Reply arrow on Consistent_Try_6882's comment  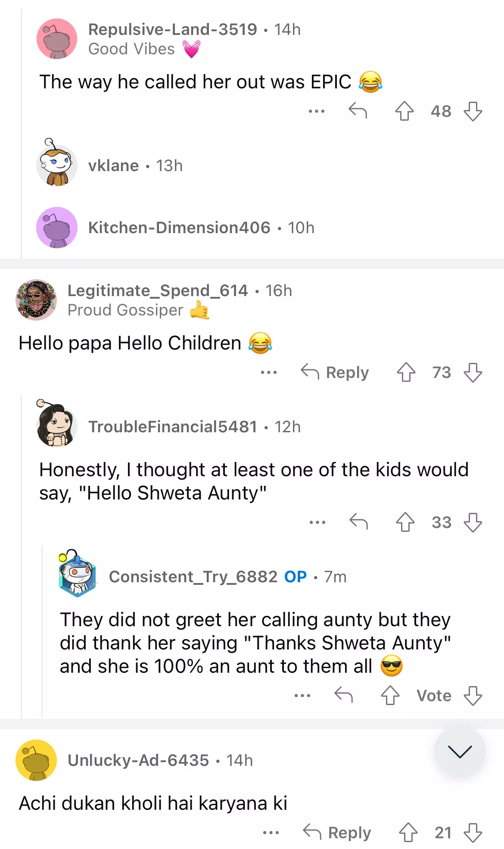pyautogui.click(x=343, y=696)
